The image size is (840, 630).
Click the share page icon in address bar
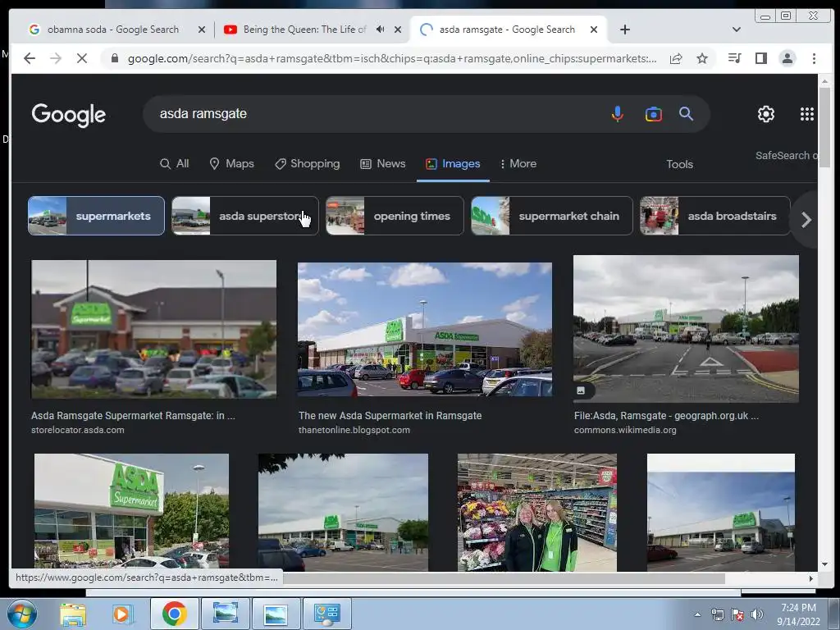(x=676, y=58)
